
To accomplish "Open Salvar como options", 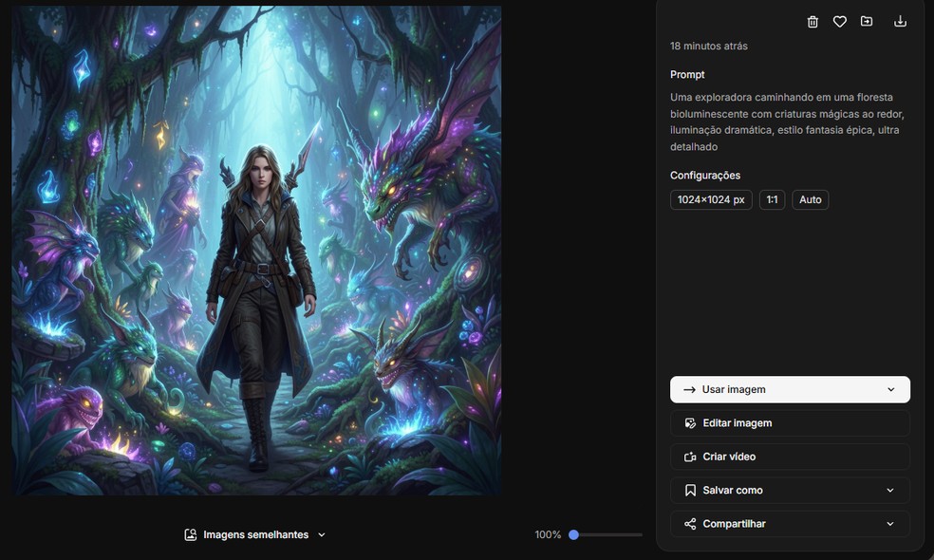I will pos(790,491).
